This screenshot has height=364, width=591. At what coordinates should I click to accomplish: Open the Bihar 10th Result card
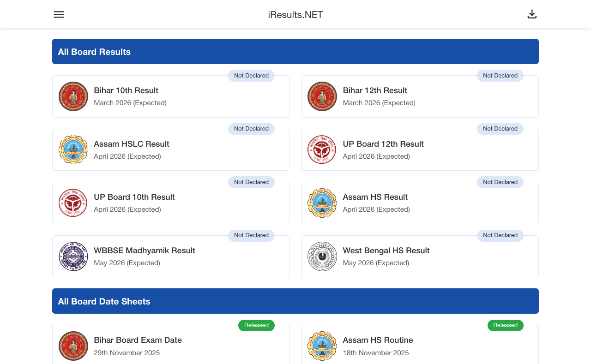click(171, 96)
